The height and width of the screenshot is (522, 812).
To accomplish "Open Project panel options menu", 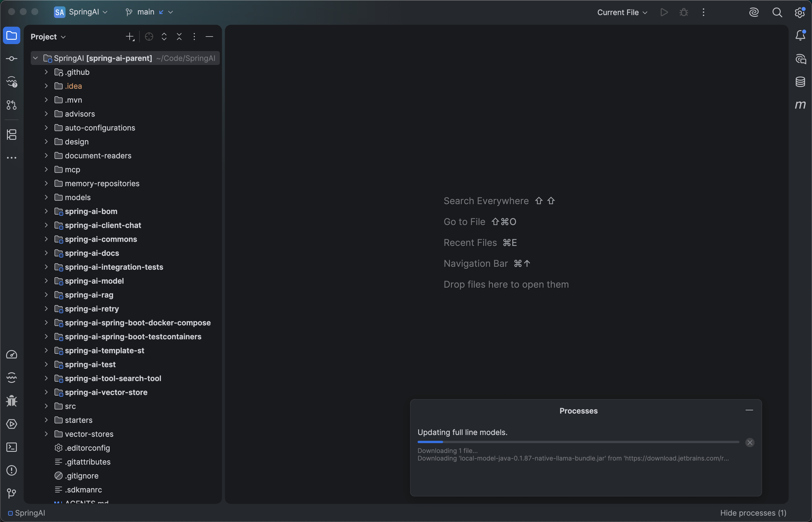I will coord(194,37).
